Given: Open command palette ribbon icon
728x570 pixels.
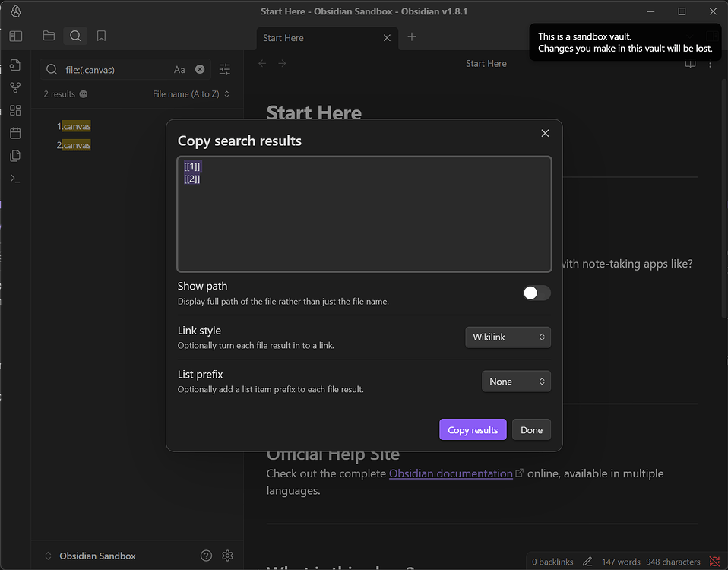Looking at the screenshot, I should pyautogui.click(x=15, y=179).
